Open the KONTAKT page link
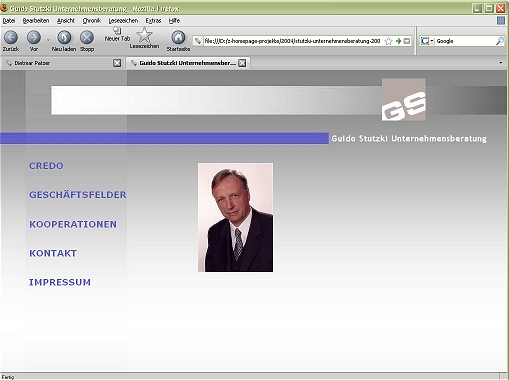The height and width of the screenshot is (380, 509). [53, 253]
